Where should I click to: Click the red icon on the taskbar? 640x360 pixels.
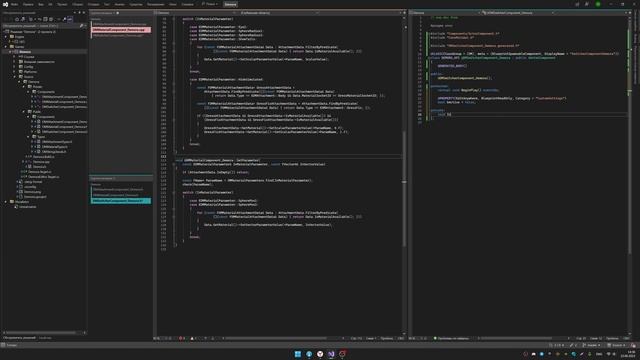[342, 354]
